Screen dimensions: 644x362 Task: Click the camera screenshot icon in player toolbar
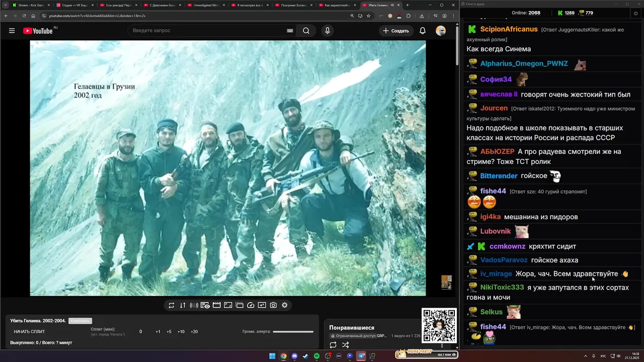pyautogui.click(x=273, y=305)
